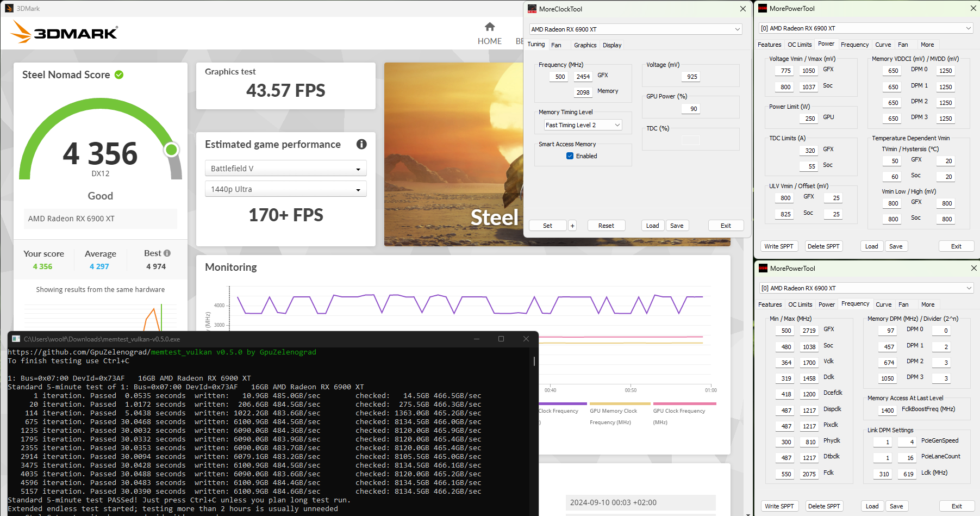The width and height of the screenshot is (980, 516).
Task: Expand device dropdown in MorePowerTool window showing Frequency tab
Action: point(866,288)
